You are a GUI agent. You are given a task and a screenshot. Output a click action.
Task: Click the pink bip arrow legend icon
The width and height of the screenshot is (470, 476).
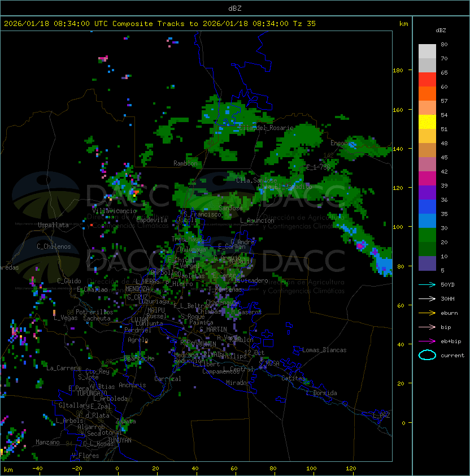pos(427,327)
